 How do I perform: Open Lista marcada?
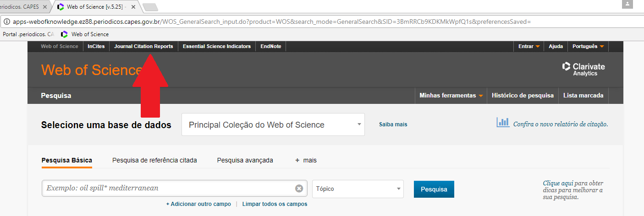pos(583,96)
